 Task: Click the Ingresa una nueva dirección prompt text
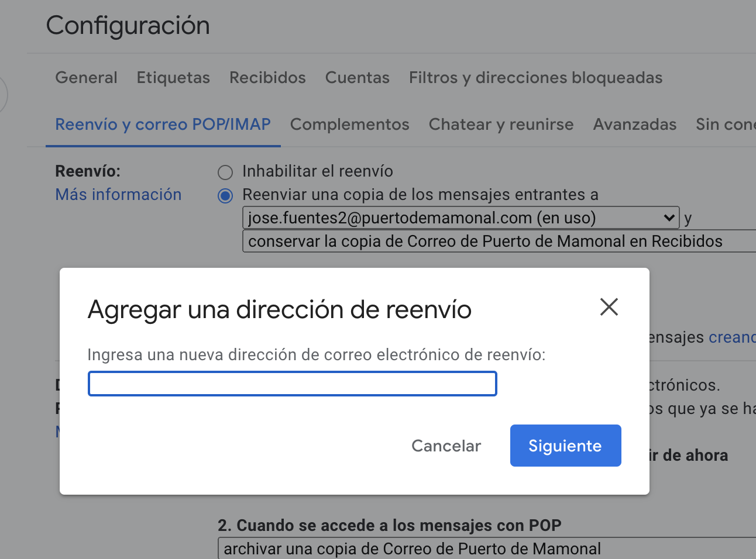point(316,354)
